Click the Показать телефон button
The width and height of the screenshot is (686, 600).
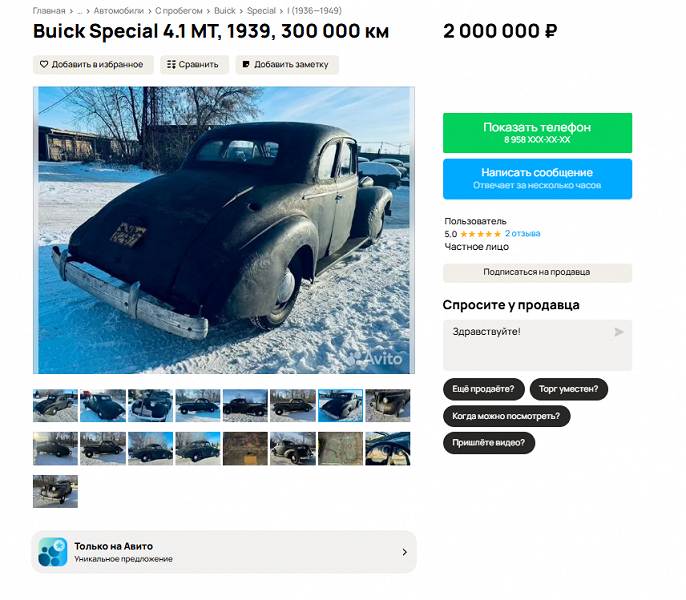click(x=537, y=133)
